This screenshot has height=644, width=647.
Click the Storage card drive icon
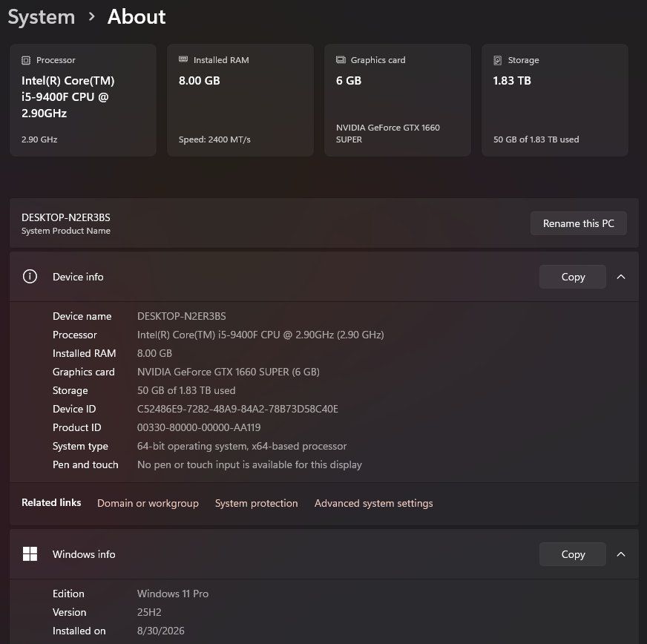pyautogui.click(x=498, y=60)
